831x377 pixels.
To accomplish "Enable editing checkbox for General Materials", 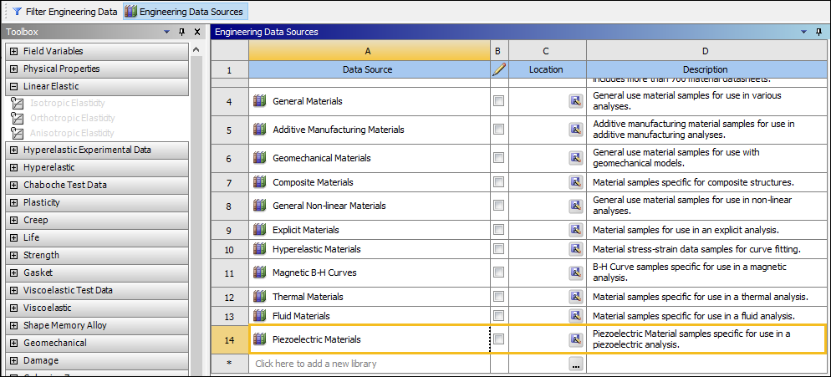I will click(498, 101).
